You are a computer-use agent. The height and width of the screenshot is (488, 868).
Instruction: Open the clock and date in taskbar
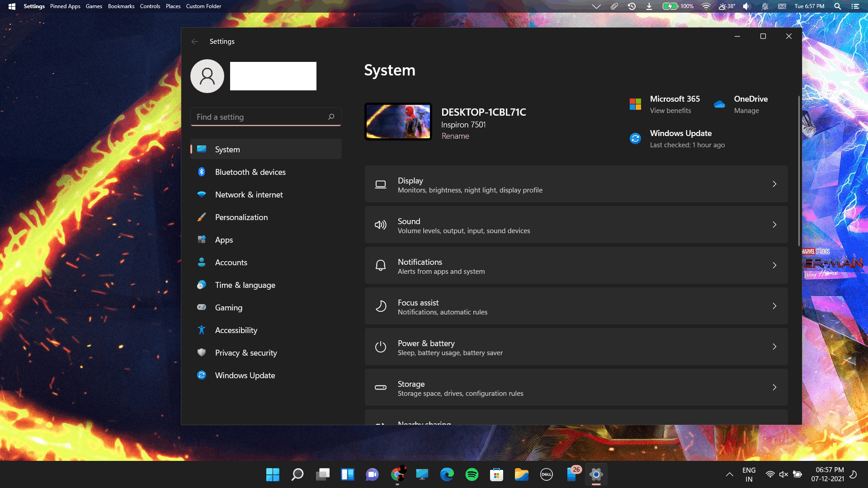pos(828,474)
